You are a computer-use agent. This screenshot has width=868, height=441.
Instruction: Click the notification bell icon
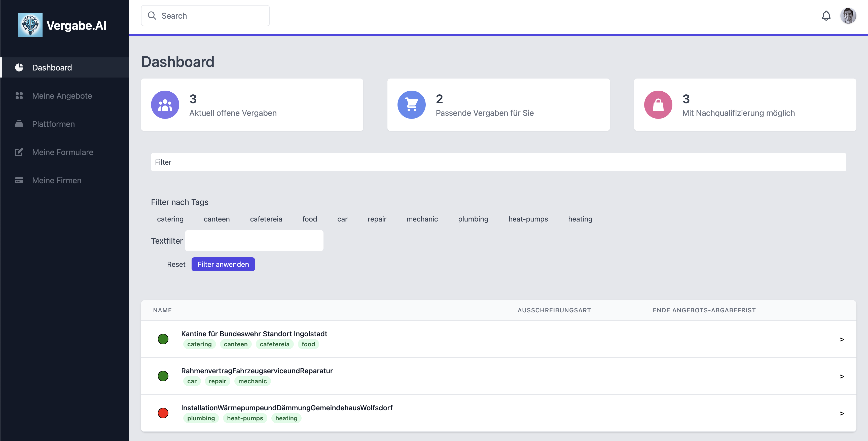826,16
